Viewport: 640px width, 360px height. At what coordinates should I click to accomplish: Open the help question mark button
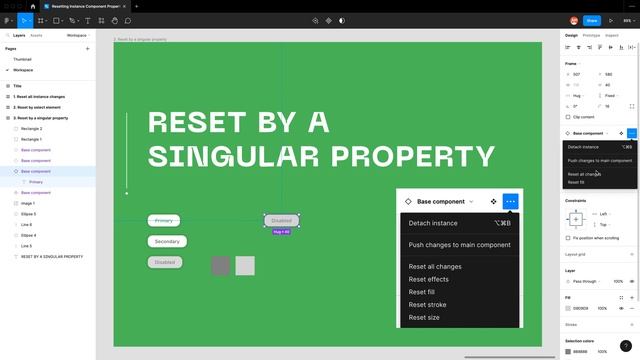pos(626,346)
